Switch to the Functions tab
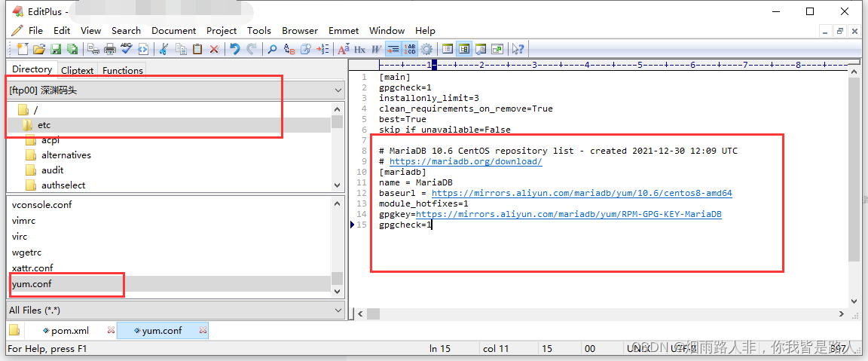 122,70
